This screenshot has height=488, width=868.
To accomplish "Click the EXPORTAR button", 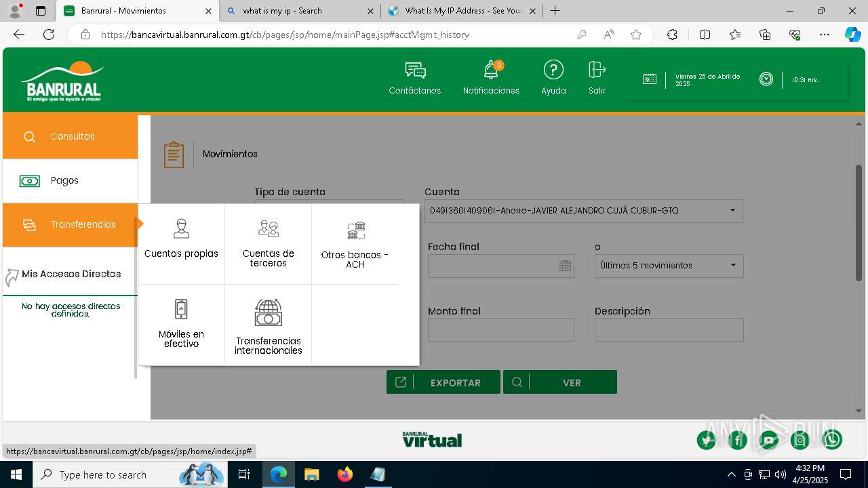I will (443, 382).
